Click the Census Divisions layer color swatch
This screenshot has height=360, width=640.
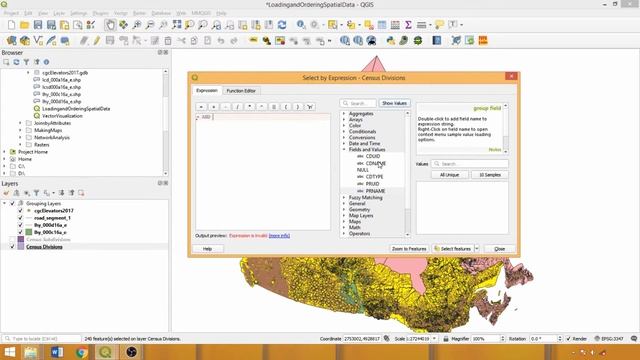tap(21, 247)
